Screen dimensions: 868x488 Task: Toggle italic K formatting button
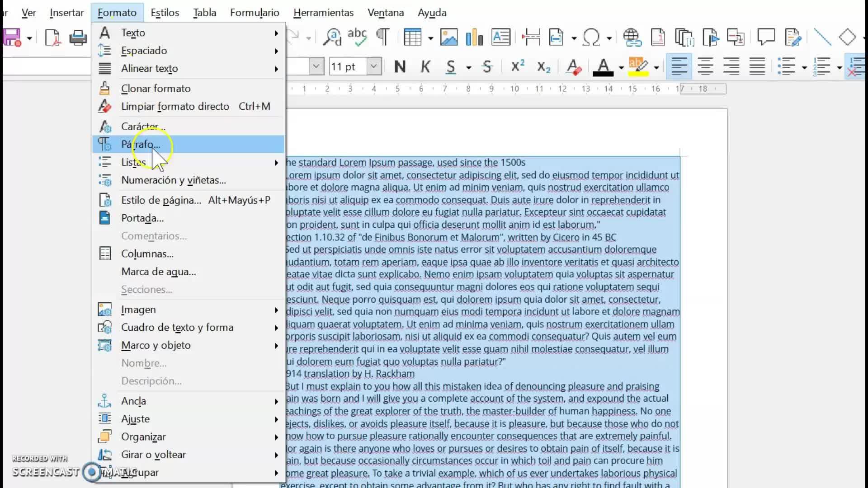(425, 67)
